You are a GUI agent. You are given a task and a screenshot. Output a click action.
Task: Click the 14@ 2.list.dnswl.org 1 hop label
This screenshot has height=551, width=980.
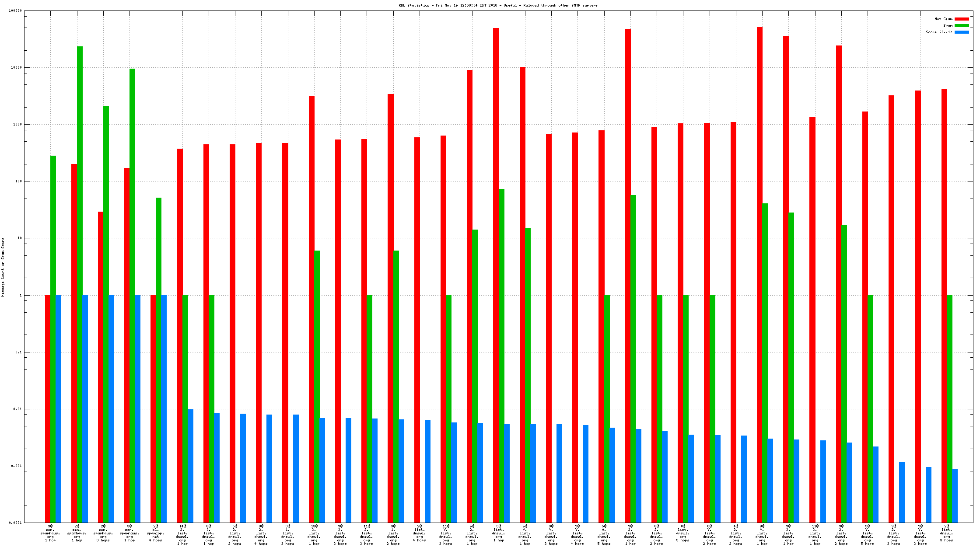point(182,535)
